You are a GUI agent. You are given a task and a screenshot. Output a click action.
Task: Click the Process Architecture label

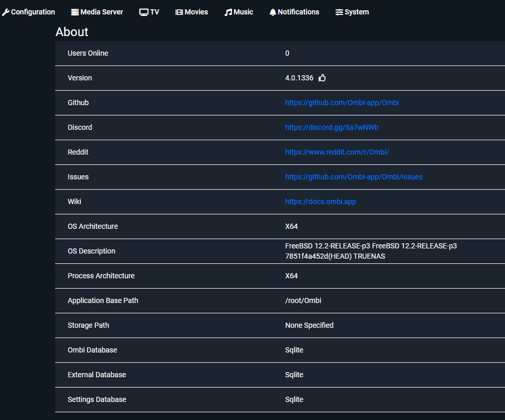[x=101, y=276]
